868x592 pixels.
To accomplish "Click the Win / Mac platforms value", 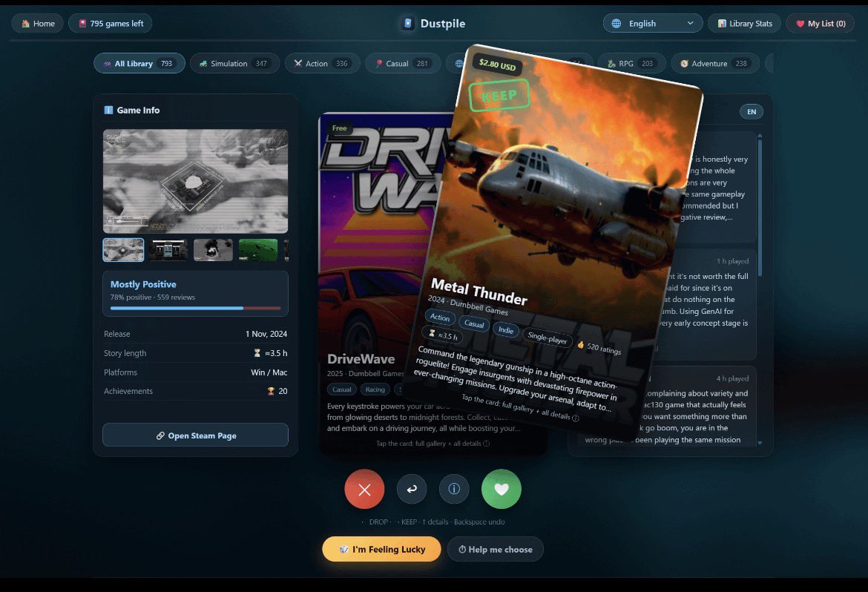I will [x=269, y=372].
